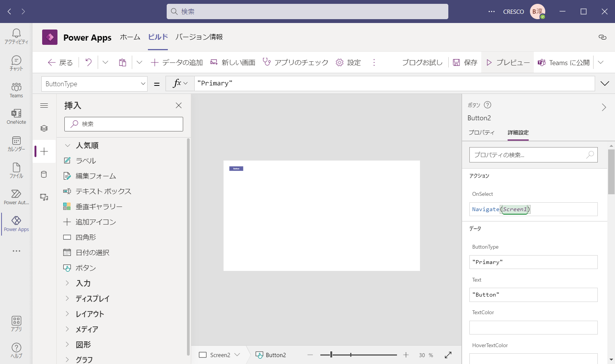Switch to the プロパティ tab
Image resolution: width=615 pixels, height=364 pixels.
coord(481,133)
